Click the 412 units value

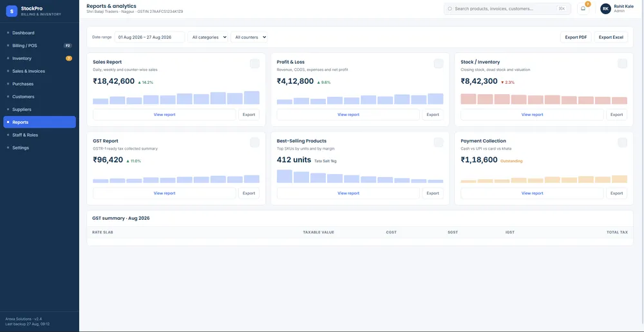tap(294, 160)
